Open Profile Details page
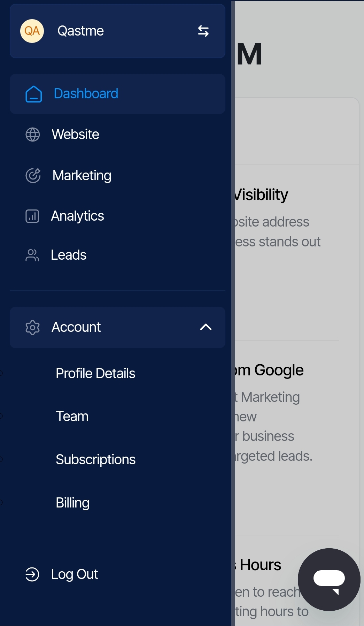 [x=95, y=374]
